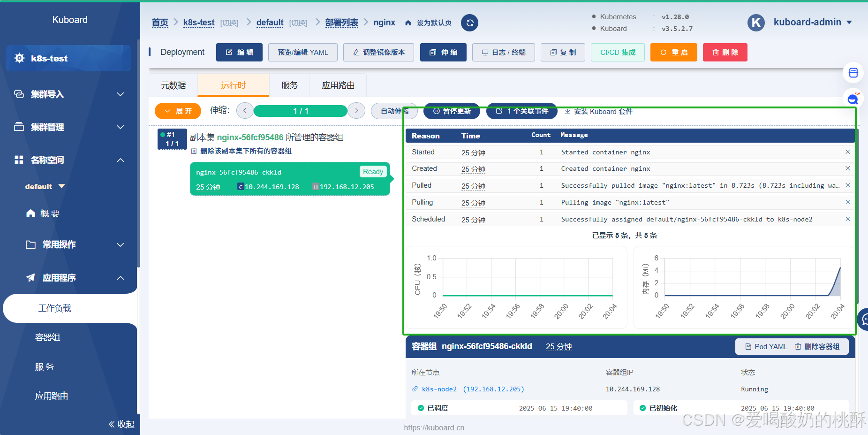The image size is (868, 435).
Task: Click the 展开 expand button
Action: click(x=178, y=111)
